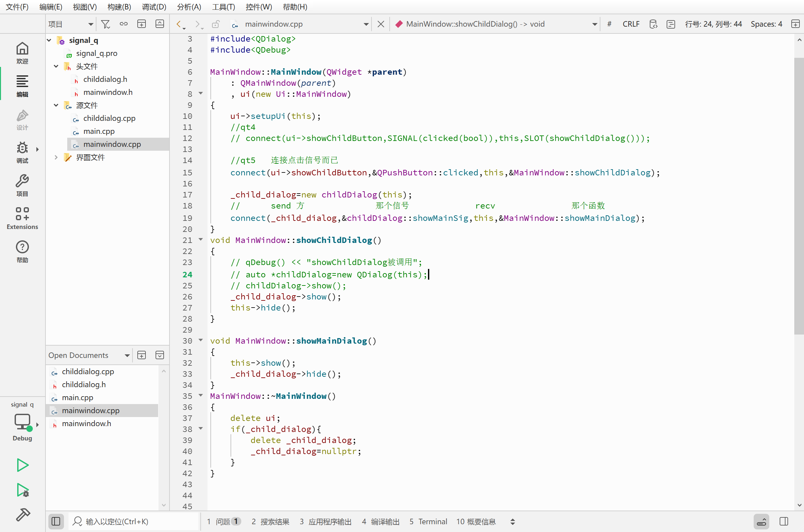Open the Welcome (欢迎) mode
This screenshot has width=804, height=532.
click(x=22, y=53)
